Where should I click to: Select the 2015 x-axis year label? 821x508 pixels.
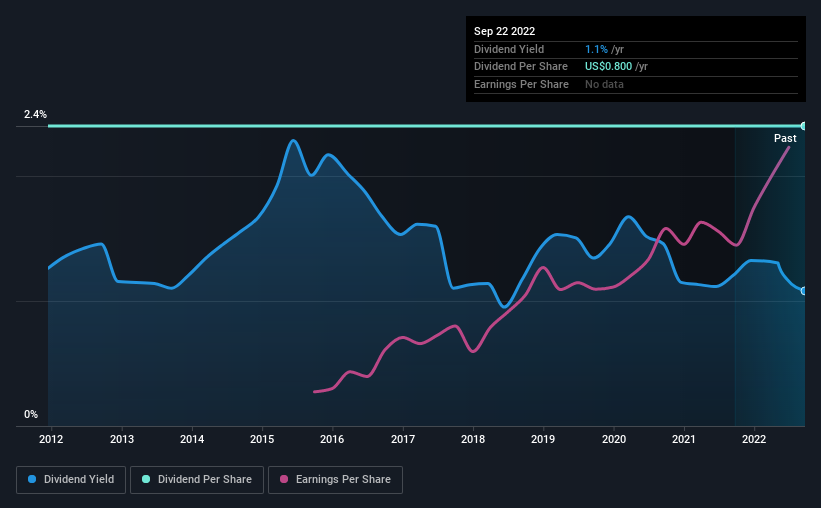(x=262, y=439)
